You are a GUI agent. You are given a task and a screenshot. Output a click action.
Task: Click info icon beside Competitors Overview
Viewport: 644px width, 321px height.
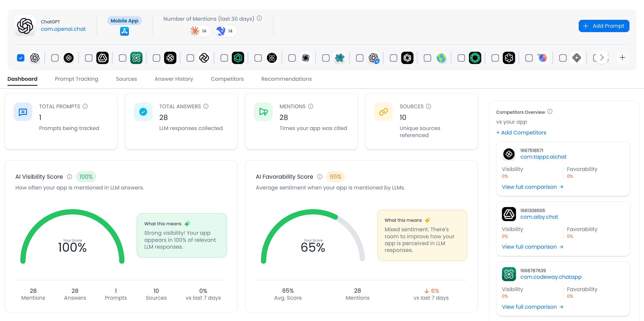coord(550,112)
